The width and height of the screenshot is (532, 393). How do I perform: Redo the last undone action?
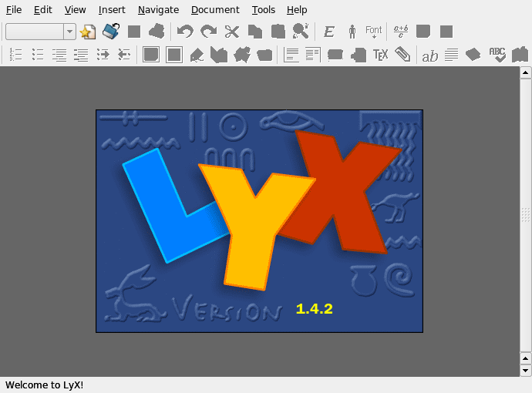point(209,32)
